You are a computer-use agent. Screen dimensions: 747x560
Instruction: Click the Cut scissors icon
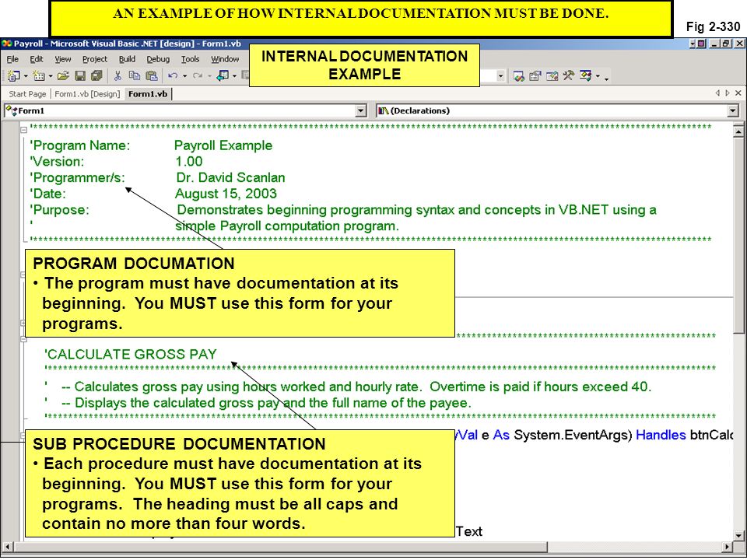[117, 75]
